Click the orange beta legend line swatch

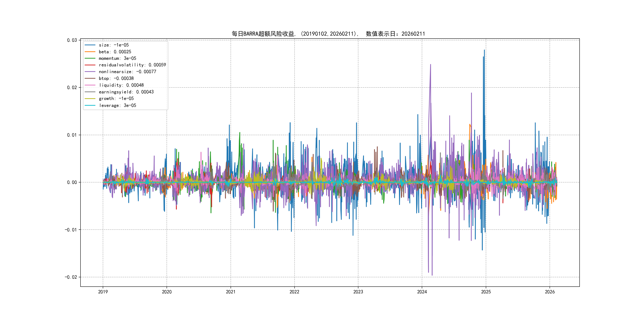point(90,52)
